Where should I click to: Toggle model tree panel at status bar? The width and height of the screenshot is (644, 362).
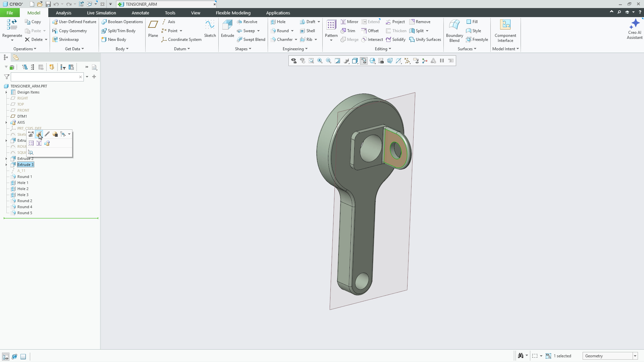(6, 356)
